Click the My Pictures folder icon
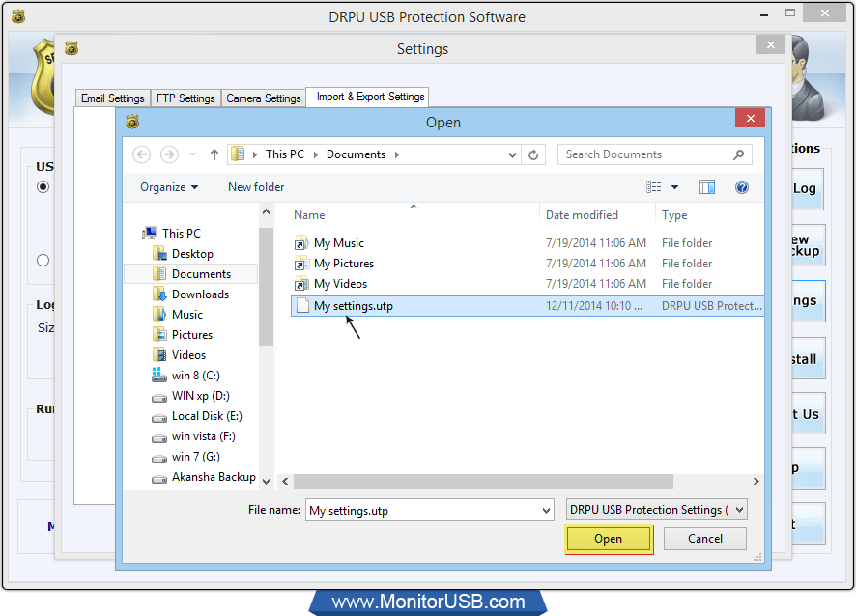The width and height of the screenshot is (856, 616). click(x=300, y=264)
